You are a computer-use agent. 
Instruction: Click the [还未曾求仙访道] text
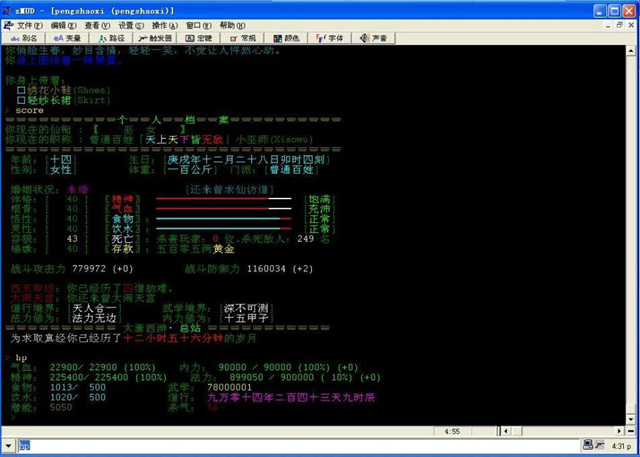click(x=229, y=190)
